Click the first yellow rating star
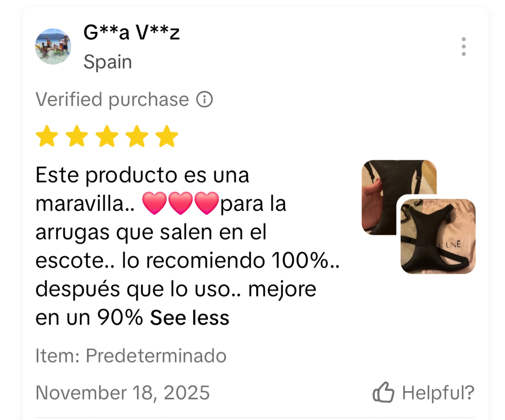This screenshot has width=505, height=420. (x=47, y=136)
